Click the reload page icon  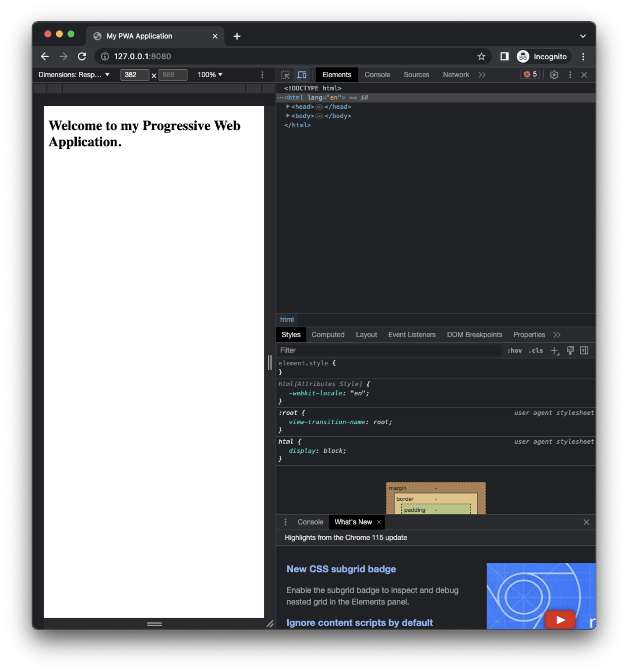82,56
